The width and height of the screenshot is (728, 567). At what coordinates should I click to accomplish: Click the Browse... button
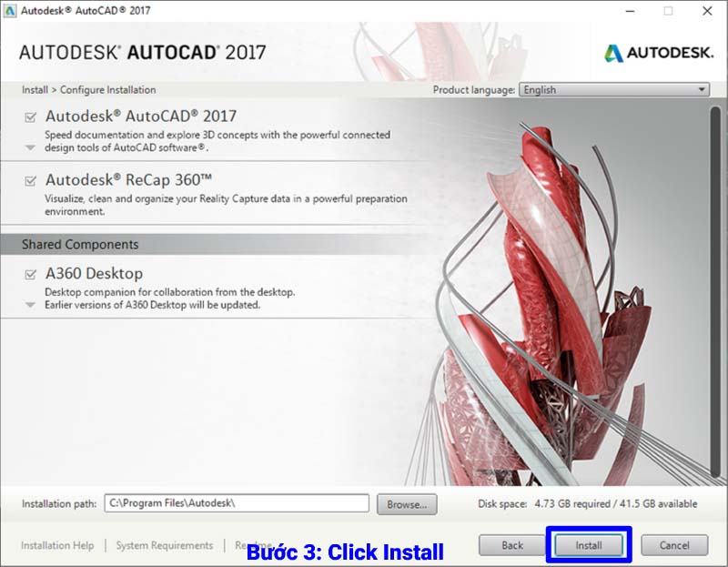(407, 504)
